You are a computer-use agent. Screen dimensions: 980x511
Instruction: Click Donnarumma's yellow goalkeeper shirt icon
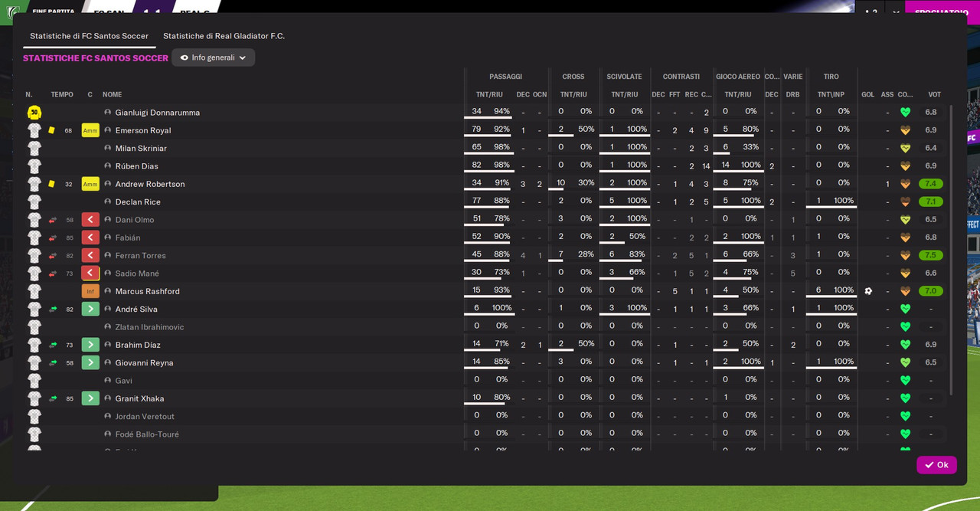click(x=34, y=113)
